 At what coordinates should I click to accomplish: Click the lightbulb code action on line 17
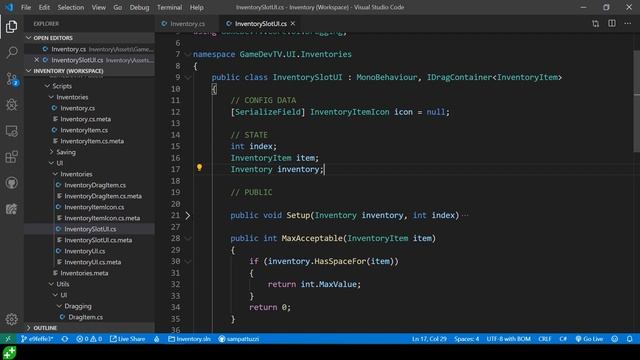pos(199,167)
